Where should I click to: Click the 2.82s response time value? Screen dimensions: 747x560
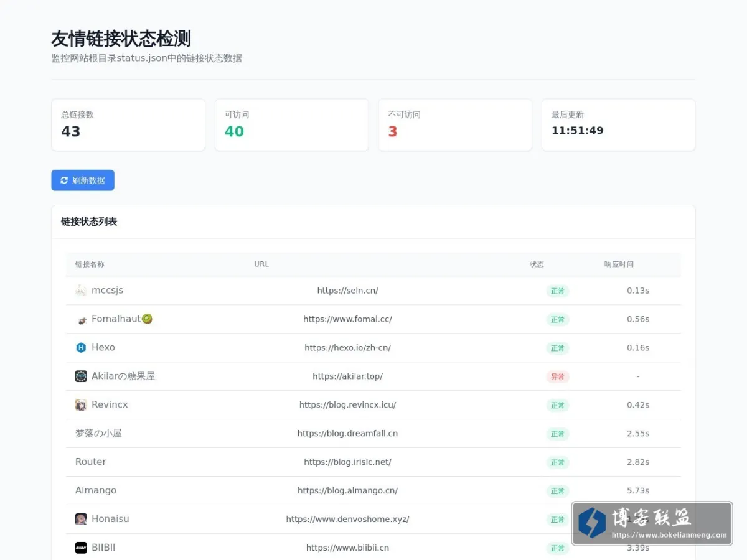[638, 462]
